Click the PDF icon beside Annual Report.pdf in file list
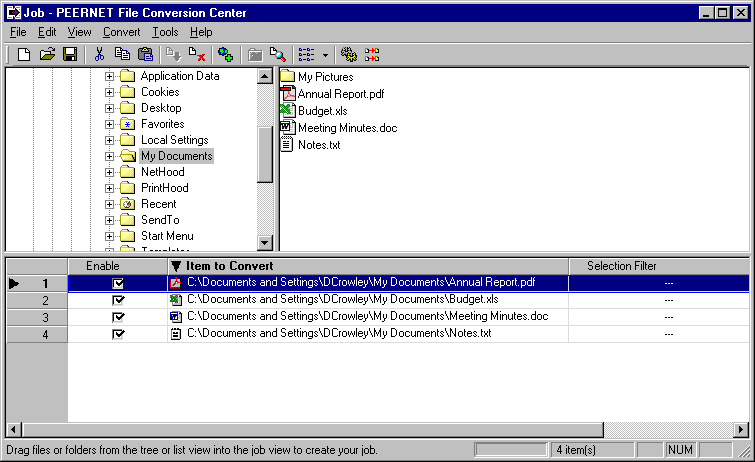The width and height of the screenshot is (755, 462). tap(288, 93)
